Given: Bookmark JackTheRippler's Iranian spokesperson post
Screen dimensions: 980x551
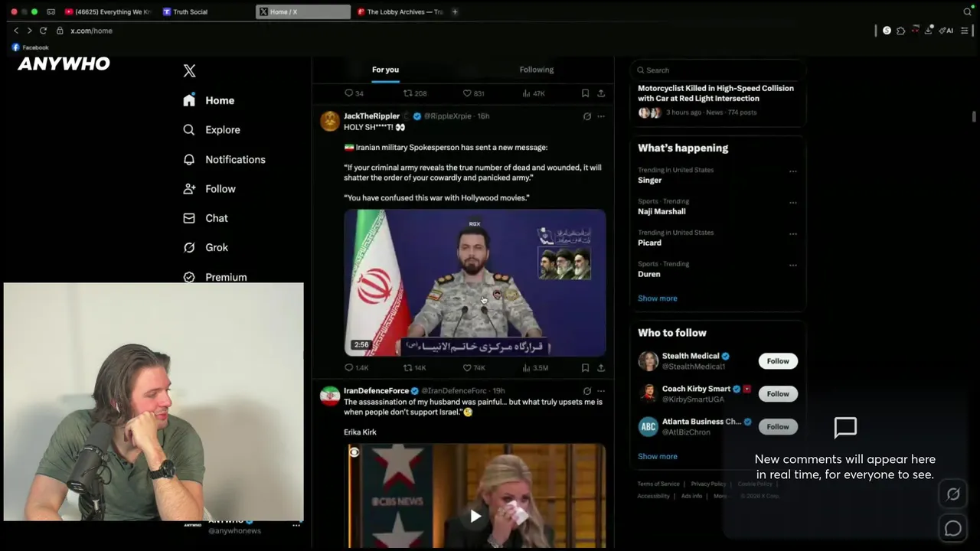Looking at the screenshot, I should point(585,368).
